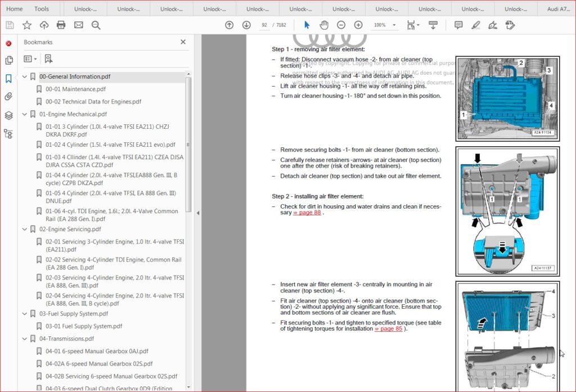
Task: Open bookmark 03-01 Fuel Supply System.pdf
Action: pyautogui.click(x=84, y=326)
